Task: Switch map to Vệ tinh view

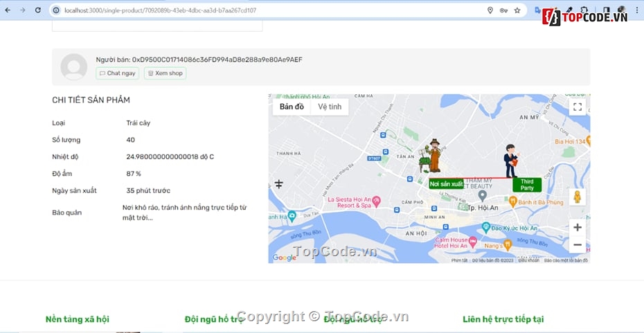Action: point(330,107)
